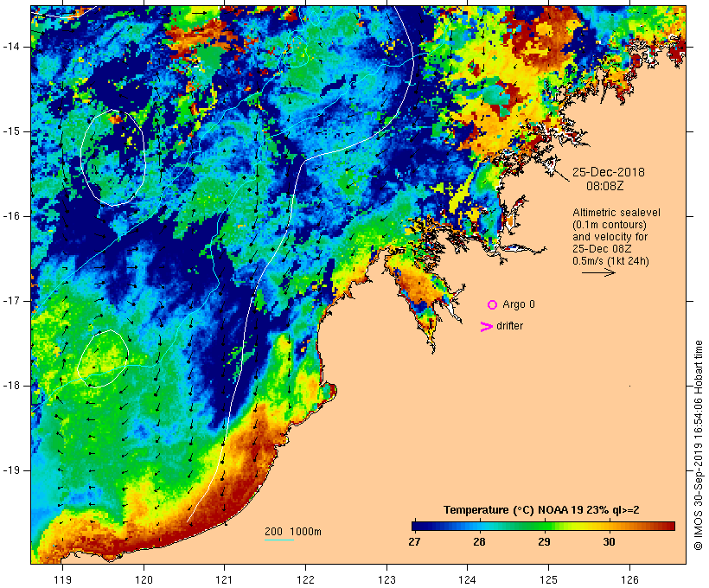This screenshot has height=588, width=709.
Task: Click the longitude axis label 125
Action: (x=548, y=579)
